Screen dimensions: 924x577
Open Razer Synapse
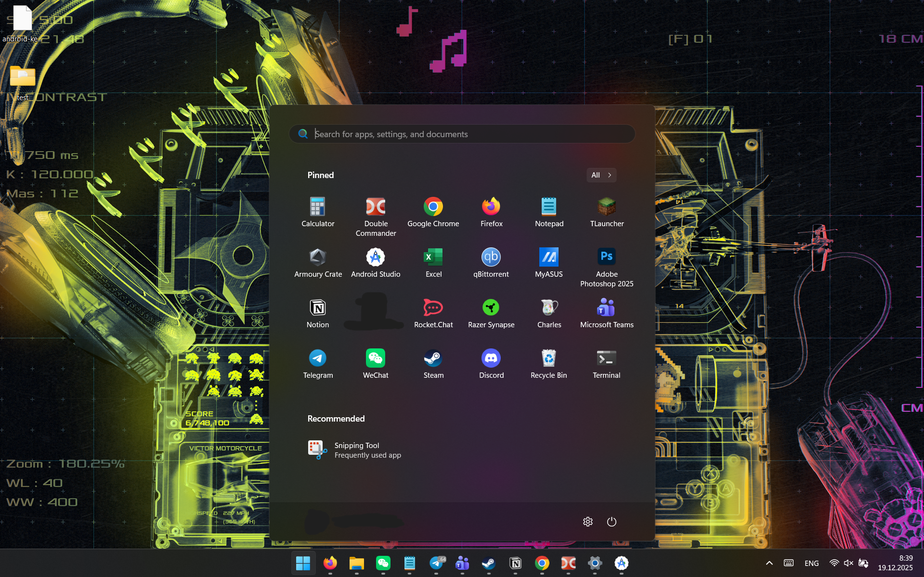click(491, 313)
